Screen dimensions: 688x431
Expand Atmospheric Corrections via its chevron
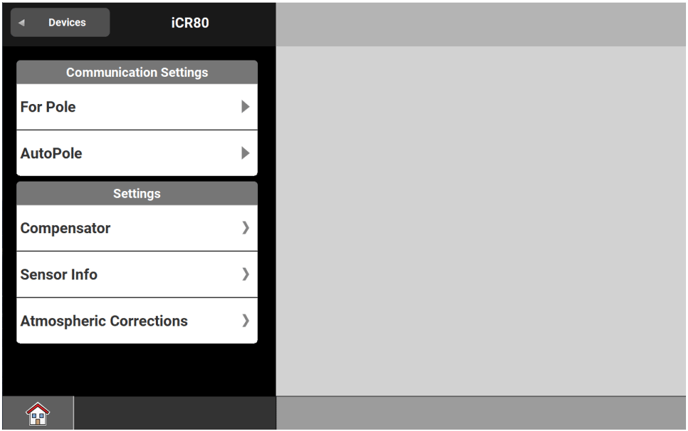(x=245, y=321)
